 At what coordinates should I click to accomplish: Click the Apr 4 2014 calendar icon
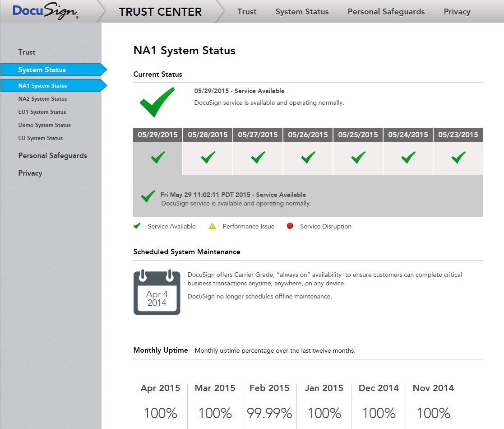[157, 292]
